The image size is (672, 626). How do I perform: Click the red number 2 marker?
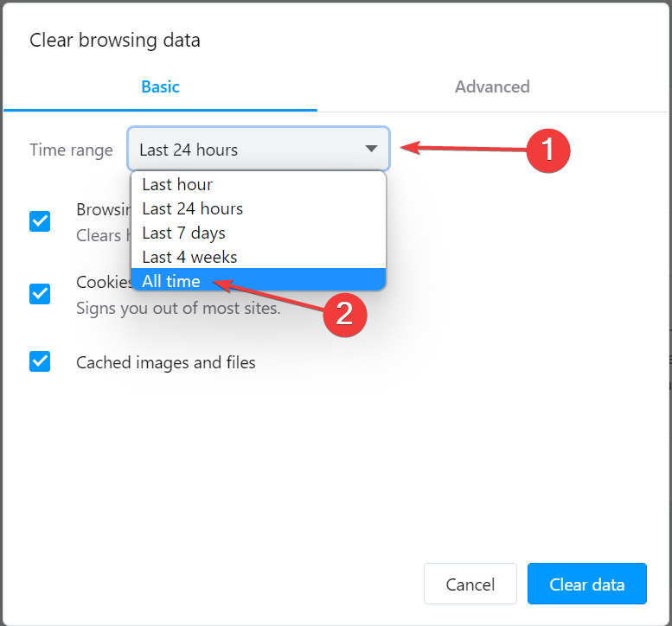tap(344, 313)
